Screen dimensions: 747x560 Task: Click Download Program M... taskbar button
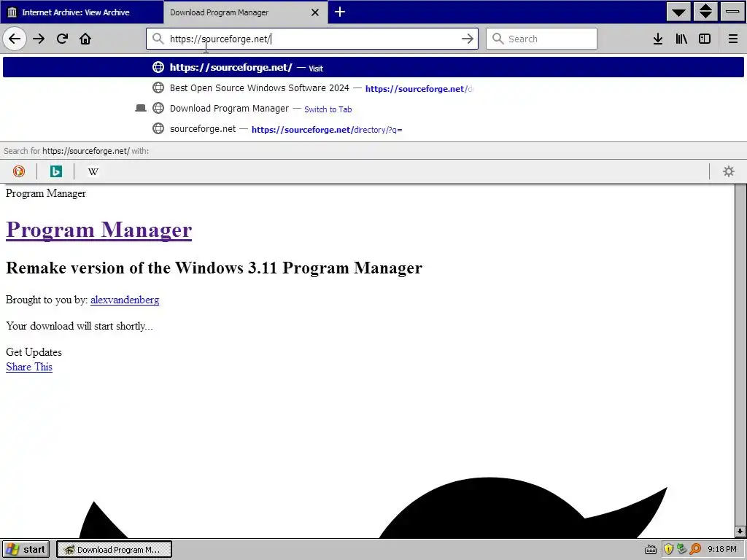coord(114,549)
